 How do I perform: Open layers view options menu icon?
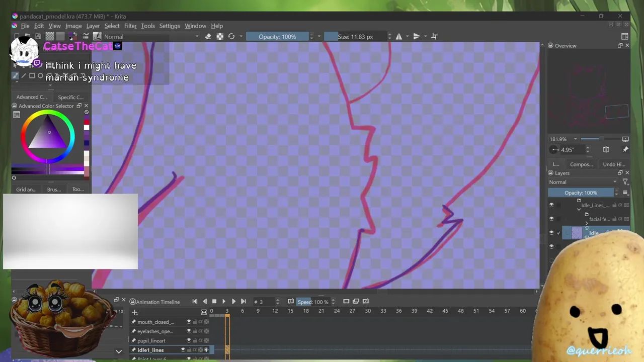click(x=625, y=193)
